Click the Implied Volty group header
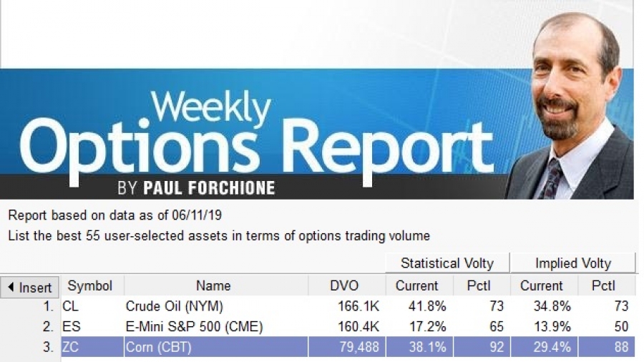 572,263
